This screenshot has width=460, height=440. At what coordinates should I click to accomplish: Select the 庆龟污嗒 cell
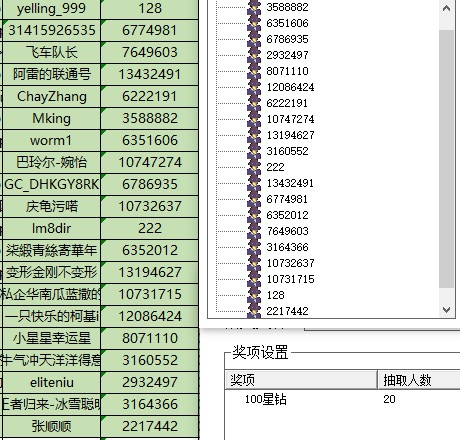[x=51, y=206]
